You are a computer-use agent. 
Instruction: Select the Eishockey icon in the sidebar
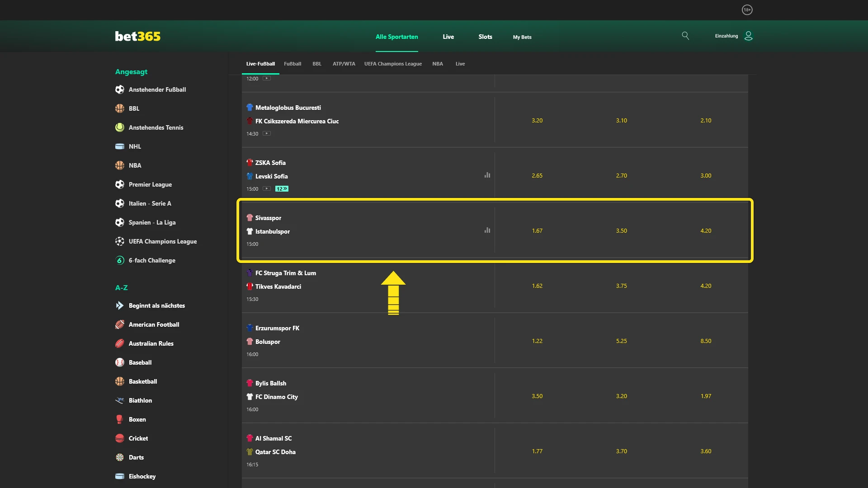tap(119, 476)
